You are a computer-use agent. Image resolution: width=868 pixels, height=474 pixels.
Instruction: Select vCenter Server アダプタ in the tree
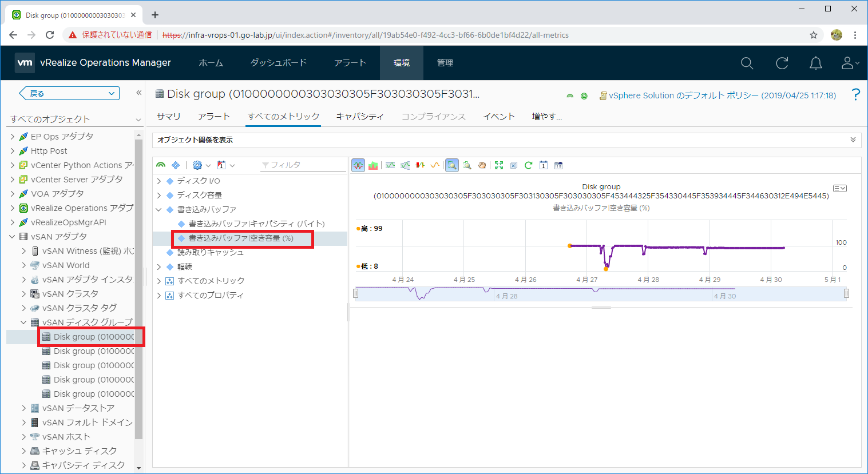(77, 180)
